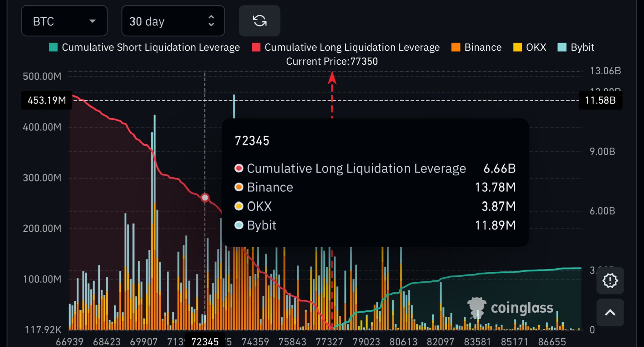Click the Bybit row in the tooltip
Screen dimensions: 644x347
pos(375,225)
